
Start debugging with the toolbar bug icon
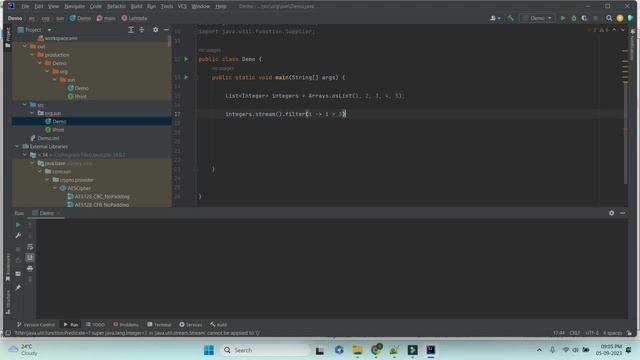[x=574, y=18]
